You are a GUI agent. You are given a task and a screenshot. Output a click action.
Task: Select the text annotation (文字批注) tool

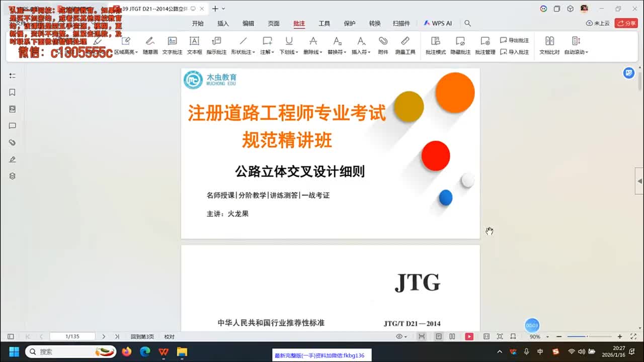(172, 45)
